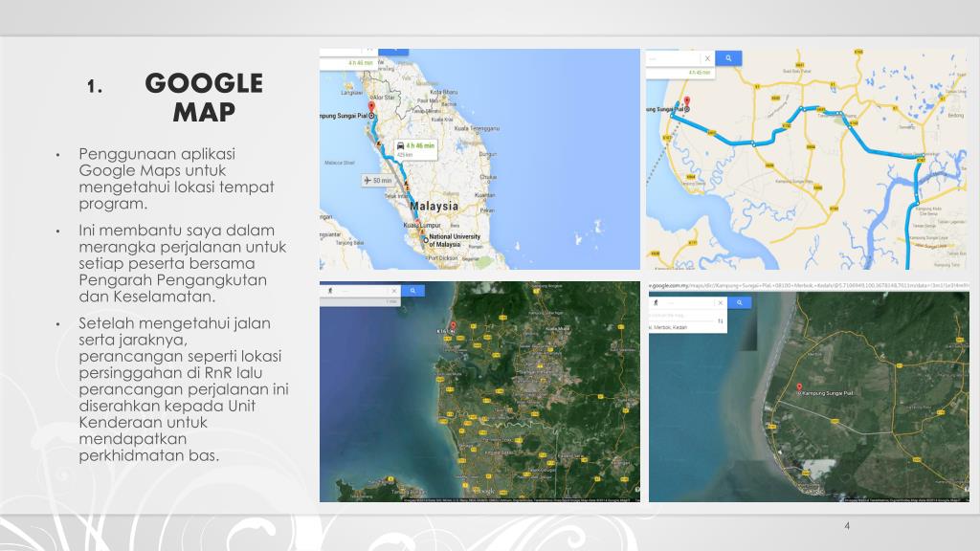Click the Merbok, Kedah destination field
Image resolution: width=980 pixels, height=551 pixels.
[x=681, y=327]
